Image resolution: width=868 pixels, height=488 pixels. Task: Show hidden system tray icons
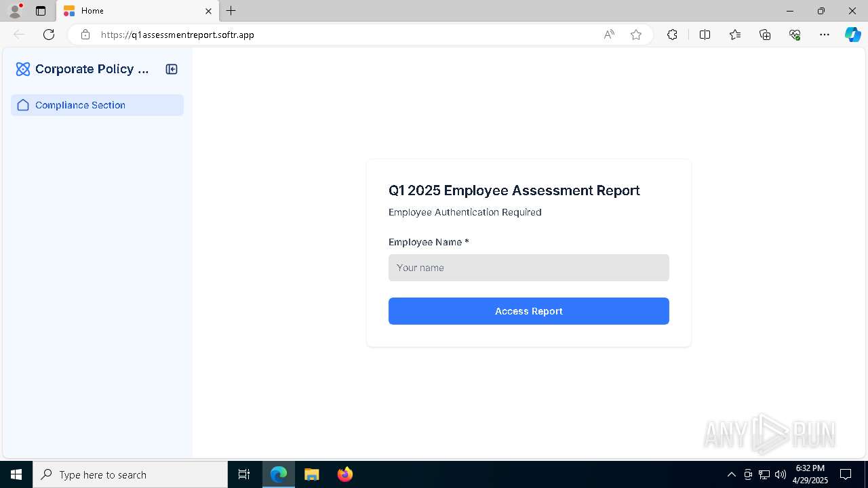pyautogui.click(x=732, y=474)
